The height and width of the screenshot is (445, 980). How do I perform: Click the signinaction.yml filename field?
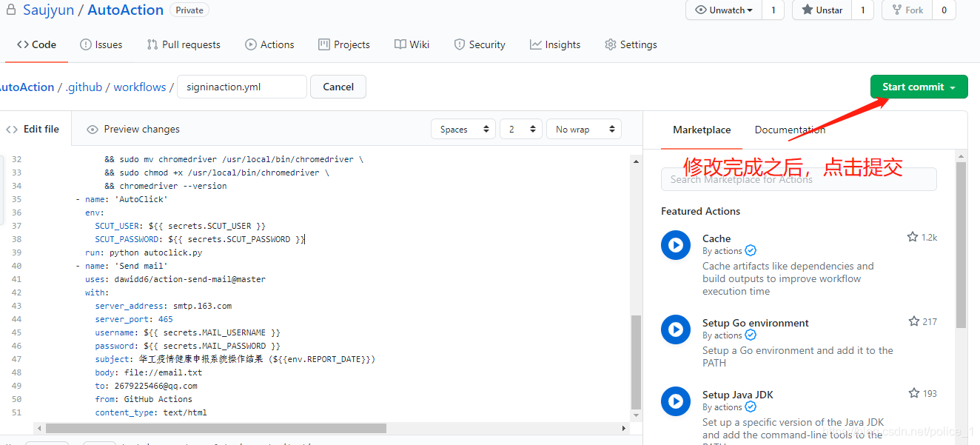click(x=242, y=87)
